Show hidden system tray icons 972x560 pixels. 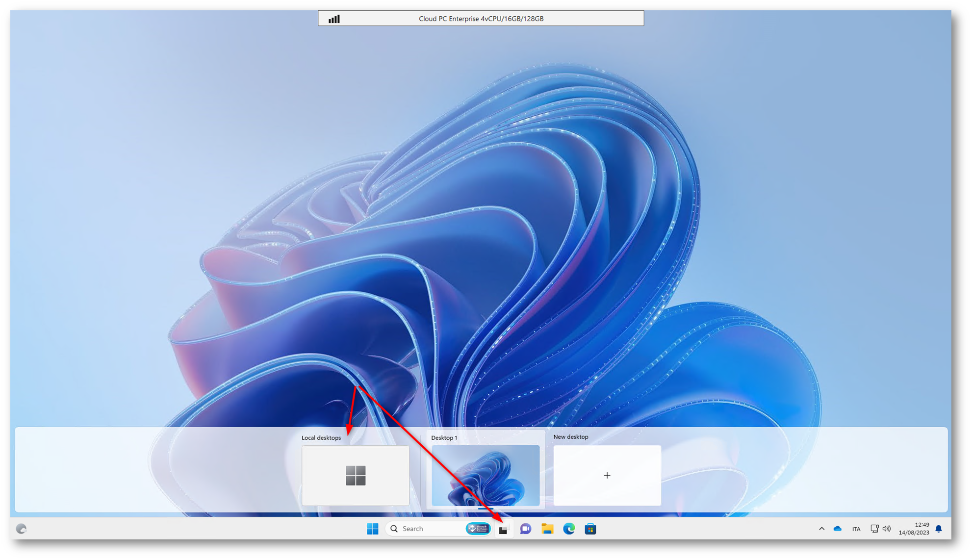coord(821,529)
